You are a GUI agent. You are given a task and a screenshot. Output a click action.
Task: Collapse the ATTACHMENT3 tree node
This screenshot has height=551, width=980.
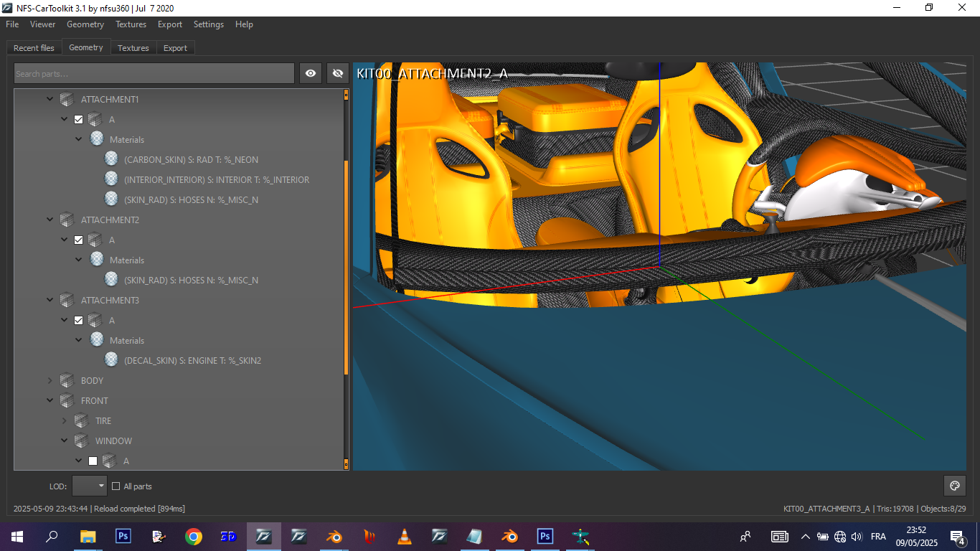pyautogui.click(x=50, y=300)
